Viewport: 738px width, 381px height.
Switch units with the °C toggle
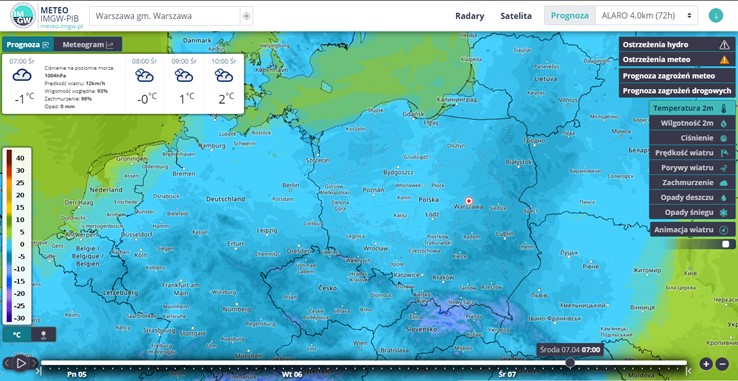coord(17,334)
